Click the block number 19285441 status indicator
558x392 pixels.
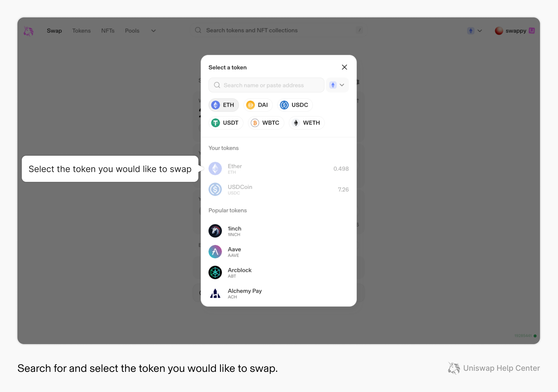tap(525, 336)
